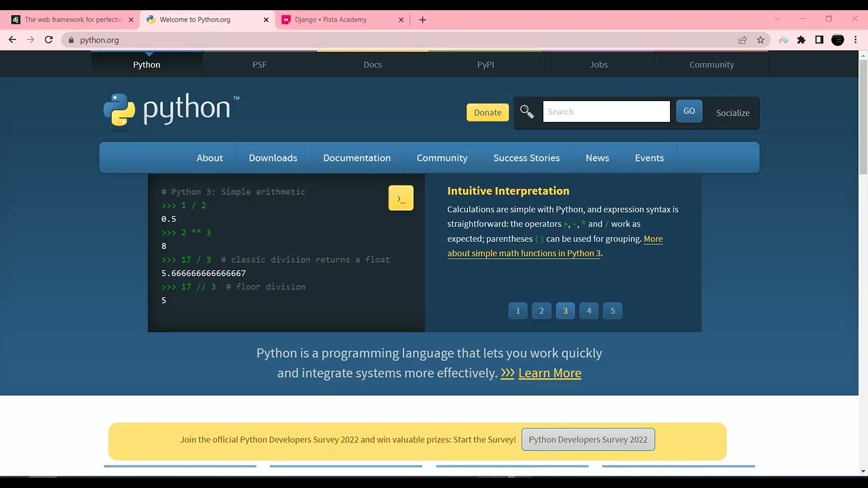
Task: Click the Python logo in the site header
Action: coord(171,110)
